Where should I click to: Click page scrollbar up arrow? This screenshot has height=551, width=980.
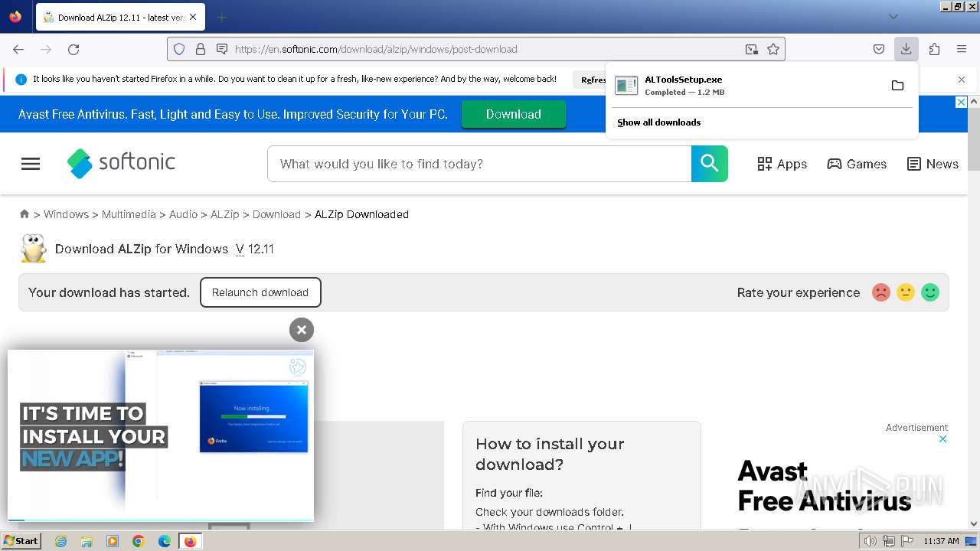point(974,101)
